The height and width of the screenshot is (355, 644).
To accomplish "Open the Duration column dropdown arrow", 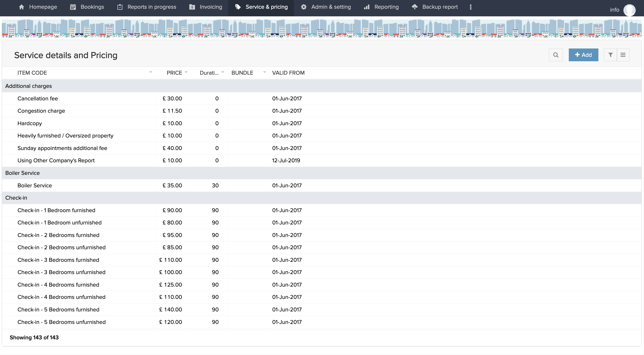I will point(222,72).
